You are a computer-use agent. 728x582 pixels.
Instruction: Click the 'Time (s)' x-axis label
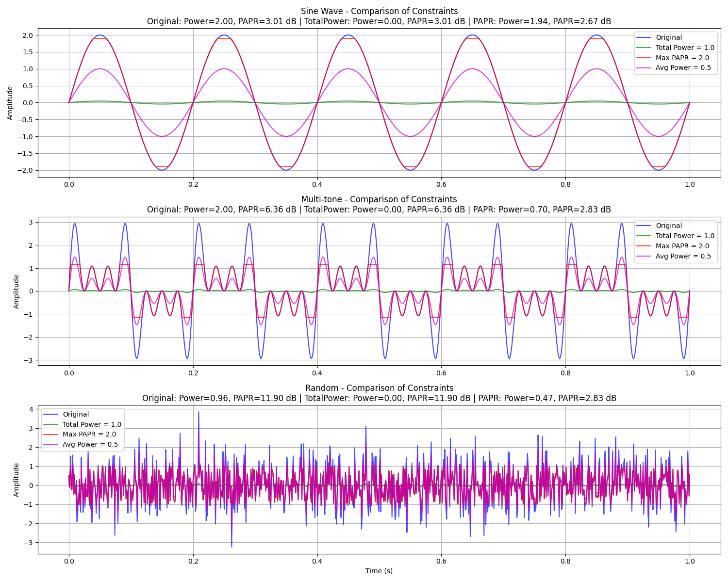point(379,571)
